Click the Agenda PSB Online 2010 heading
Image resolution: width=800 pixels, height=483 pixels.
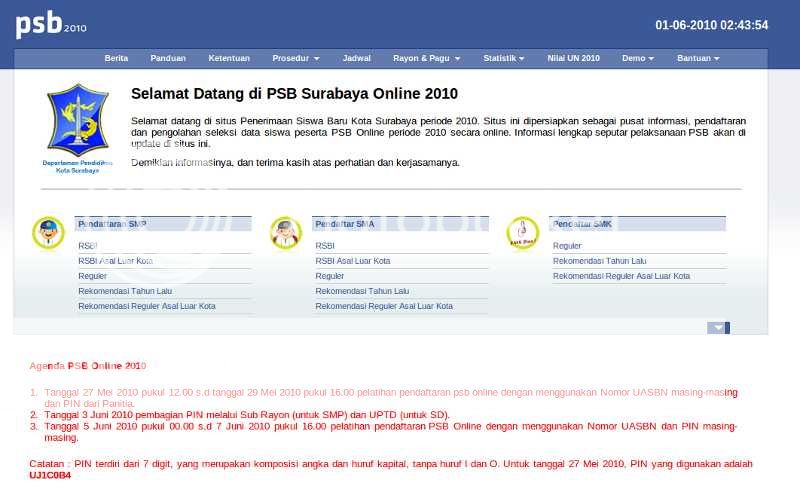88,366
